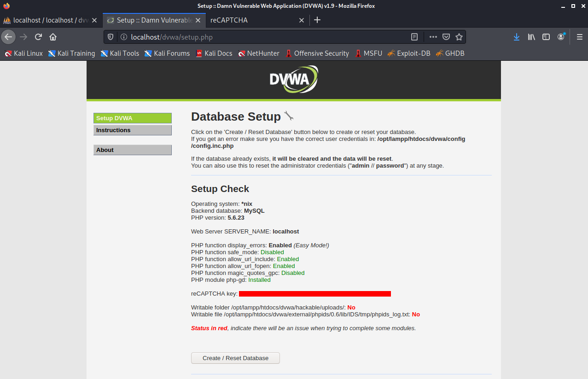
Task: Open the Kali Tools bookmark
Action: point(120,53)
